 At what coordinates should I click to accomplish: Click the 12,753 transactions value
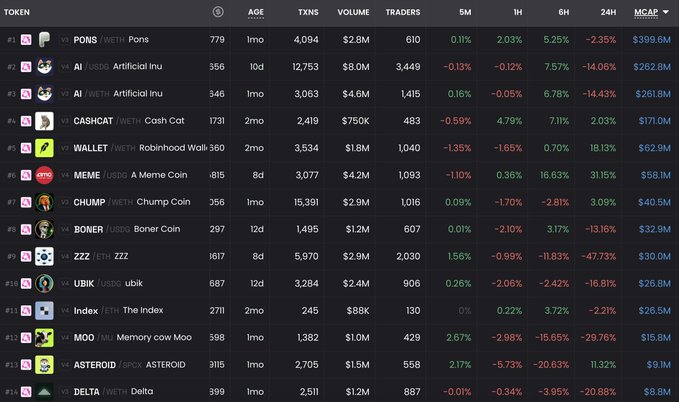click(x=305, y=67)
